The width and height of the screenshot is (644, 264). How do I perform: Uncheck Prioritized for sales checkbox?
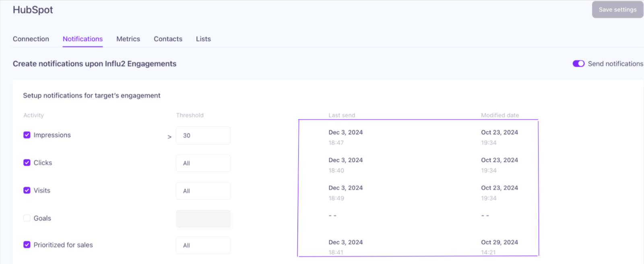pyautogui.click(x=27, y=245)
